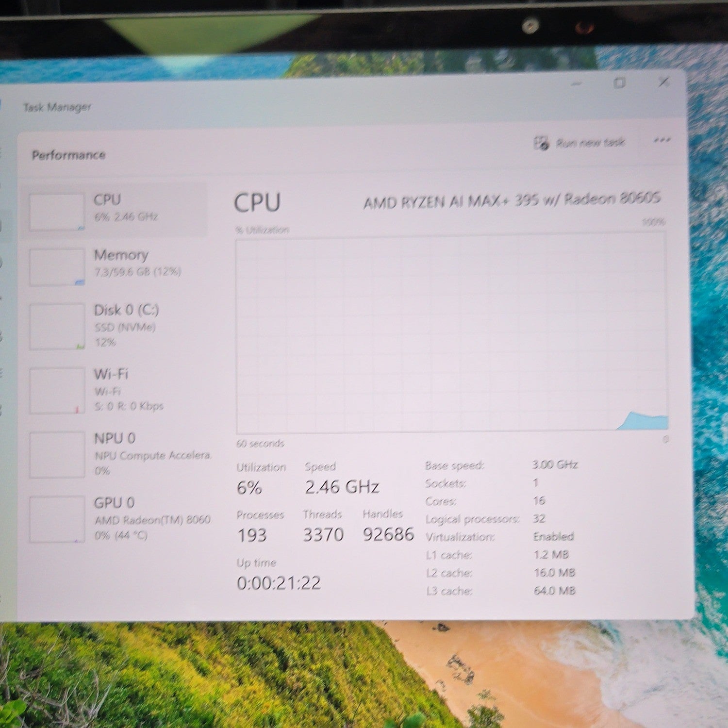Click the large CPU heading

257,202
